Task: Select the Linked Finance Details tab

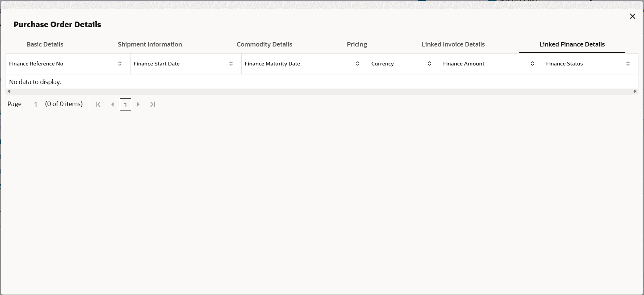Action: (x=572, y=44)
